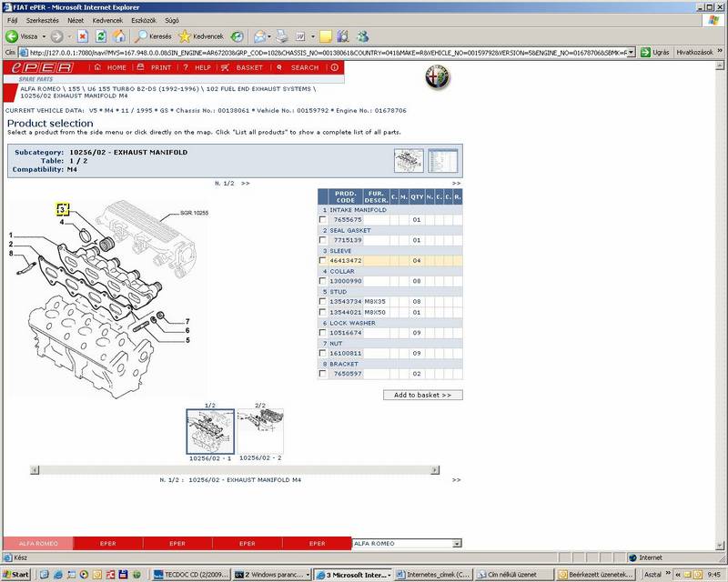Open the Mail button dropdown arrow
The width and height of the screenshot is (728, 582).
pos(269,36)
